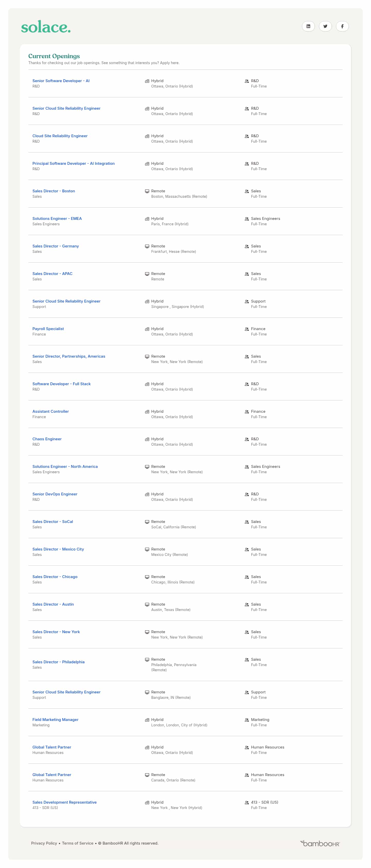Click the BambooHR logo in footer
The height and width of the screenshot is (868, 371).
320,843
